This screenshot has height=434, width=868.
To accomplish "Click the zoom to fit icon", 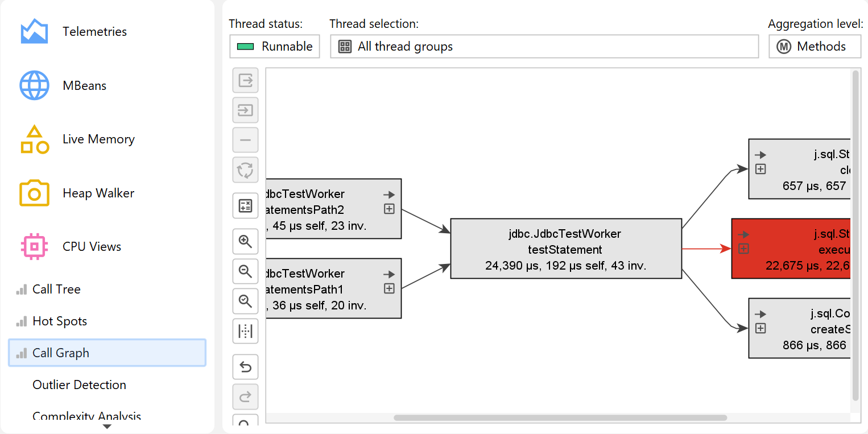I will pyautogui.click(x=245, y=301).
